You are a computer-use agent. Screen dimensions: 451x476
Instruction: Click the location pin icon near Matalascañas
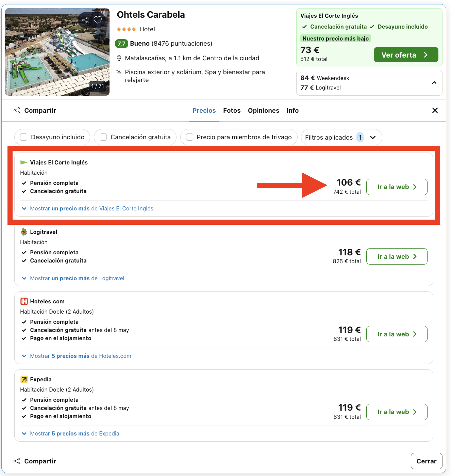coord(119,58)
